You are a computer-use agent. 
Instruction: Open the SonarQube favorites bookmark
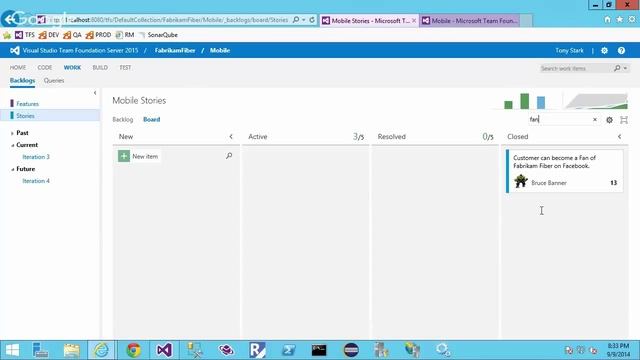click(x=158, y=35)
